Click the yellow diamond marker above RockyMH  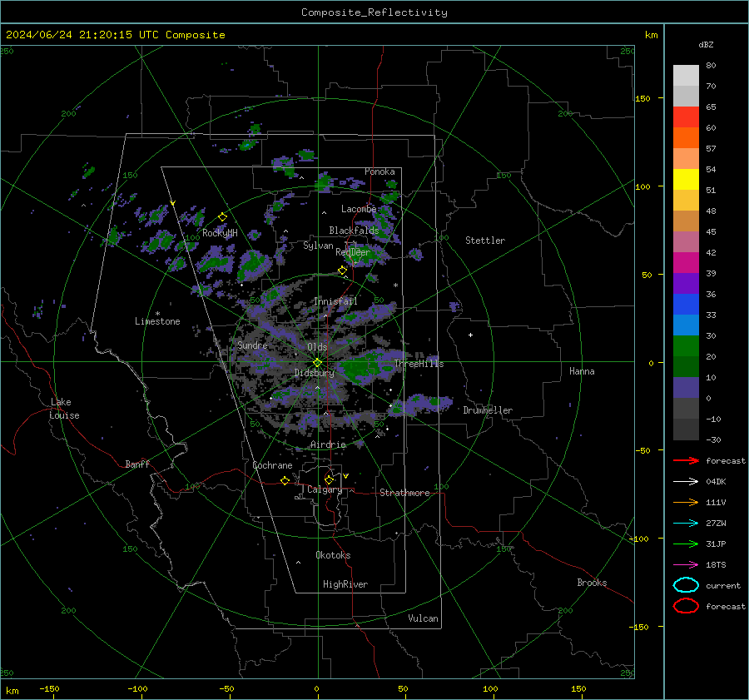click(222, 217)
